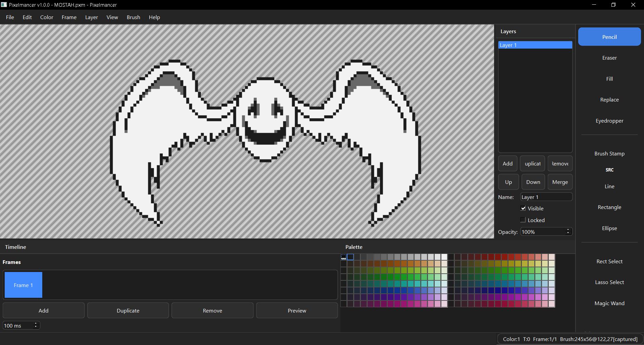
Task: Open the Brush menu
Action: pos(133,17)
